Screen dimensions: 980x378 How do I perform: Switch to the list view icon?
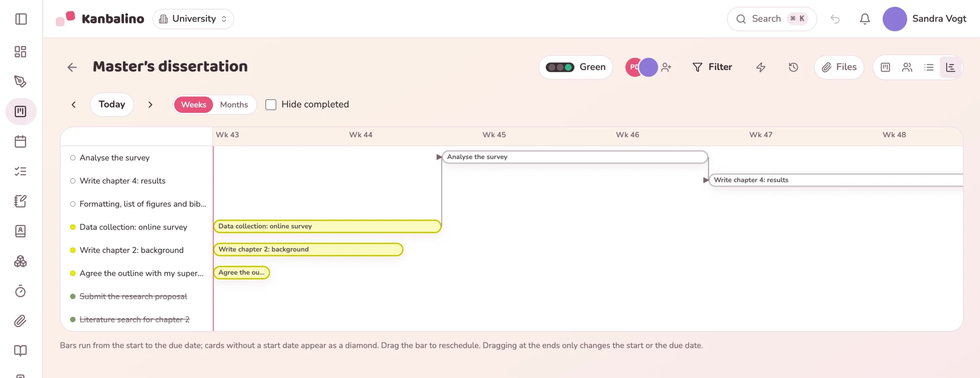(929, 67)
